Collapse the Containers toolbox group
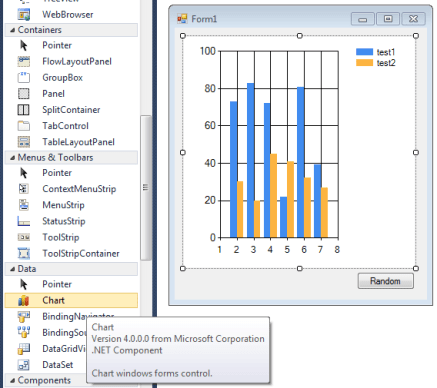 pyautogui.click(x=12, y=30)
